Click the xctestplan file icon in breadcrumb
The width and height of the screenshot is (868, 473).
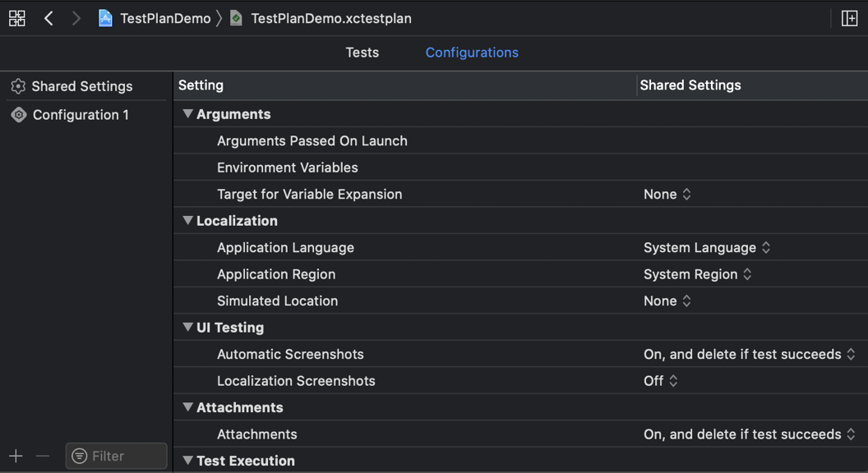pyautogui.click(x=237, y=18)
